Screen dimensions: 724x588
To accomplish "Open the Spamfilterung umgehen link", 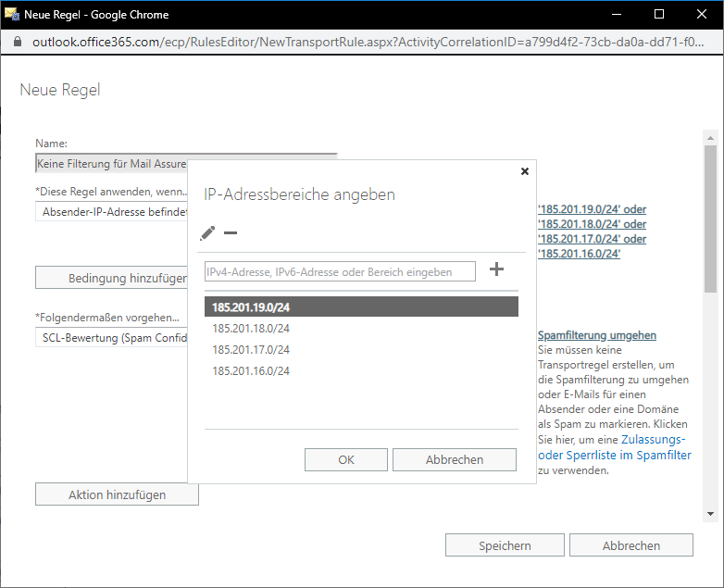I will click(x=597, y=335).
